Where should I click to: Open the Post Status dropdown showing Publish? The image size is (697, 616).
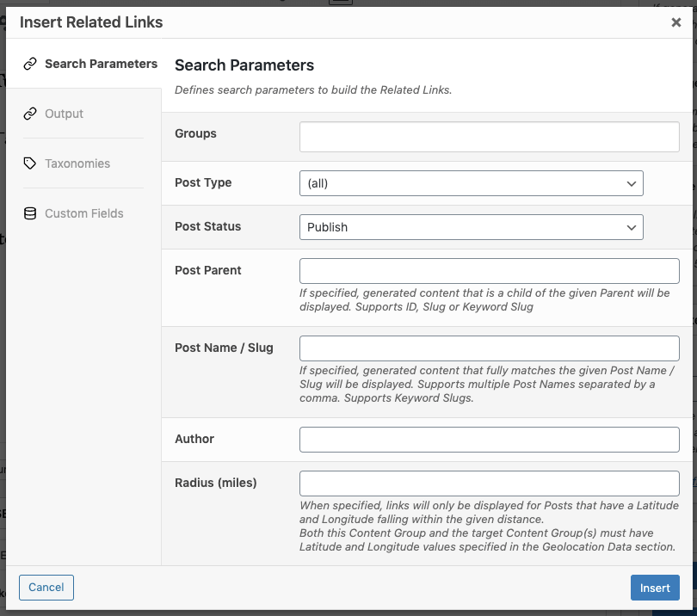point(469,226)
